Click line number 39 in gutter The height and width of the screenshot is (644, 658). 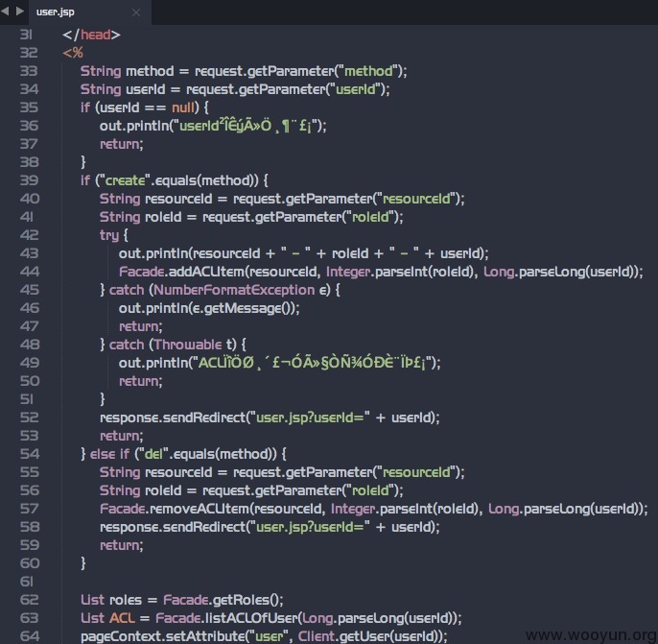coord(29,180)
